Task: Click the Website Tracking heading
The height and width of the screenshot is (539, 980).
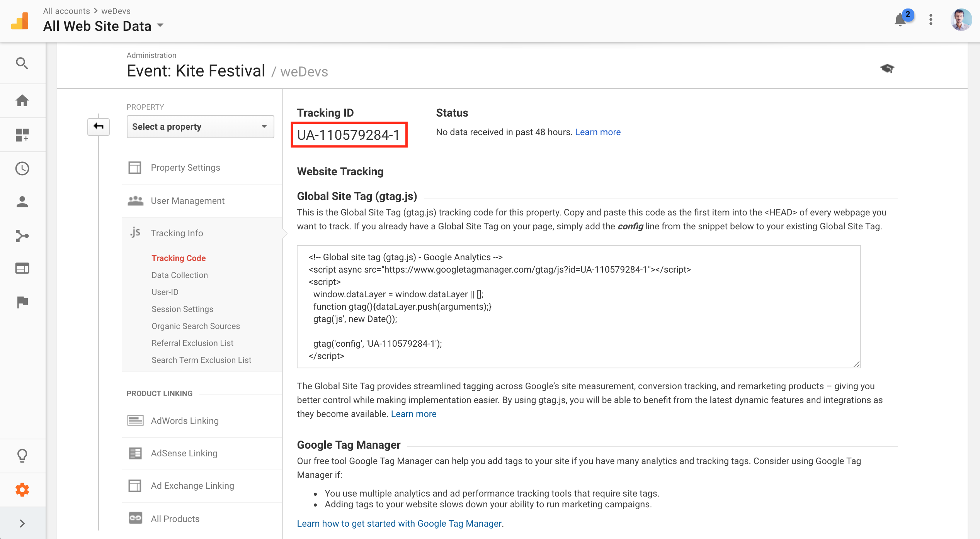Action: pos(340,171)
